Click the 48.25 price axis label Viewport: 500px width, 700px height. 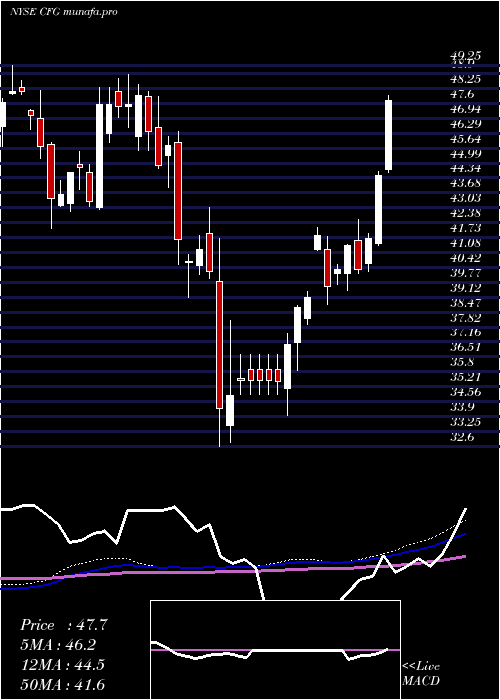(466, 79)
